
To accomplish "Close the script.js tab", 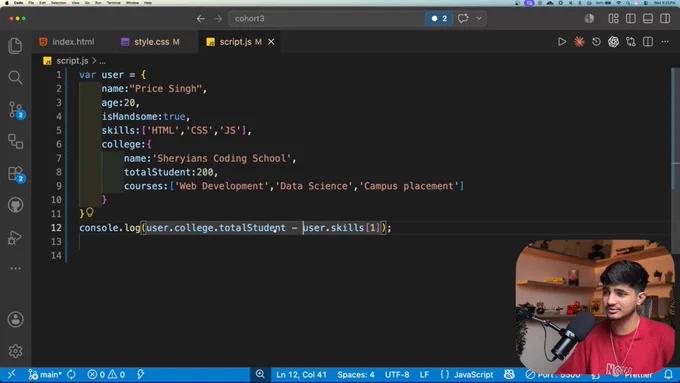I will pos(271,42).
